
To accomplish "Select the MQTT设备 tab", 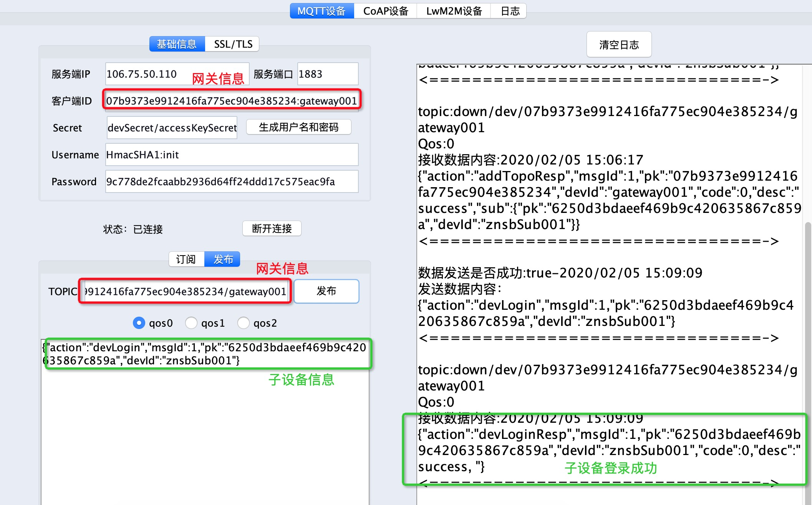I will 321,11.
